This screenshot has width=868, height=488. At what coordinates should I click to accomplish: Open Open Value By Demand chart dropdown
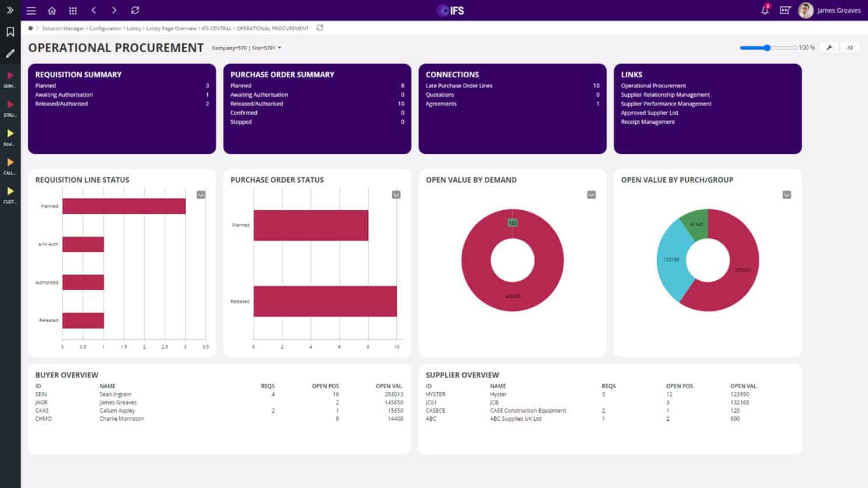click(x=591, y=195)
